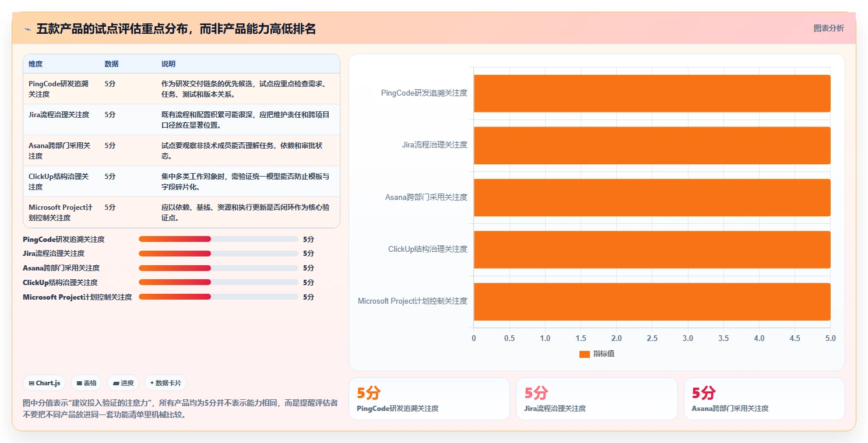Click the description starting 应以依赖、基线、资源
This screenshot has width=868, height=443.
245,212
